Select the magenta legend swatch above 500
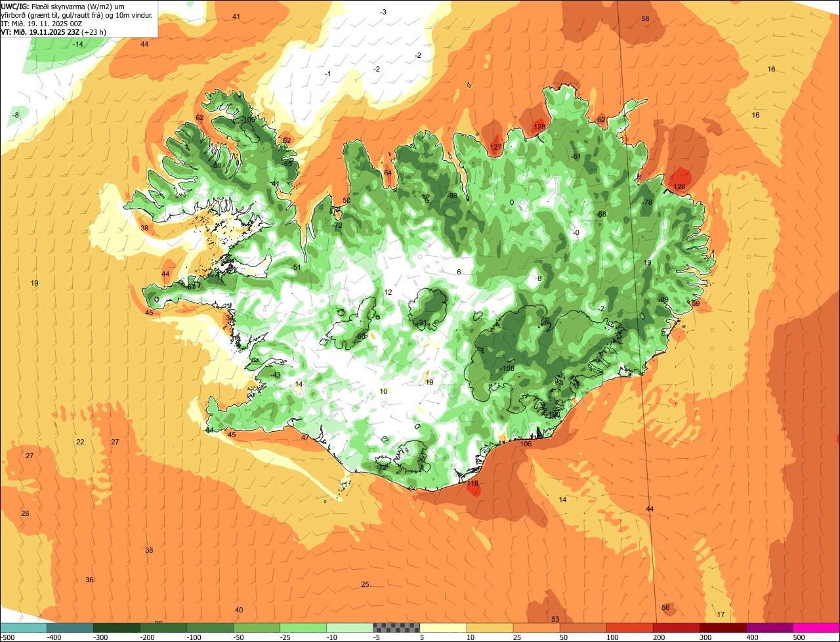This screenshot has width=840, height=642. (816, 628)
